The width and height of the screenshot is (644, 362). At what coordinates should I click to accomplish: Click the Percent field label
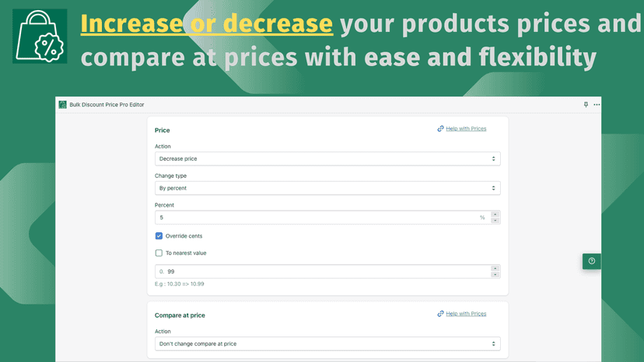(x=164, y=205)
